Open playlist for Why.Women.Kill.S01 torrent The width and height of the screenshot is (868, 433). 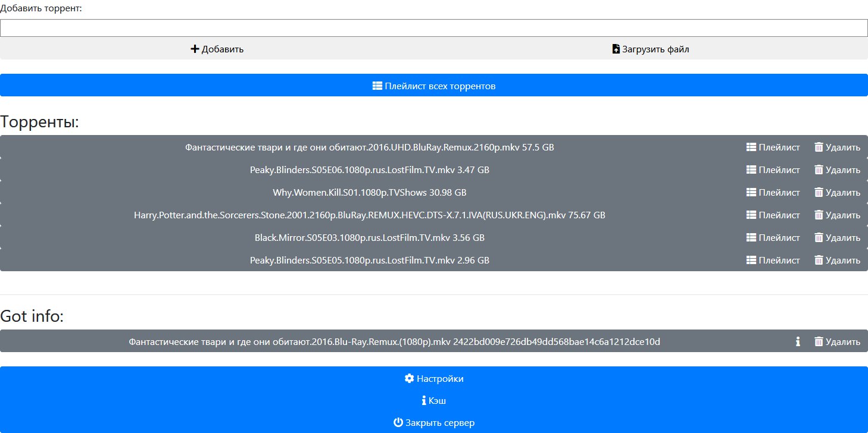click(x=773, y=192)
